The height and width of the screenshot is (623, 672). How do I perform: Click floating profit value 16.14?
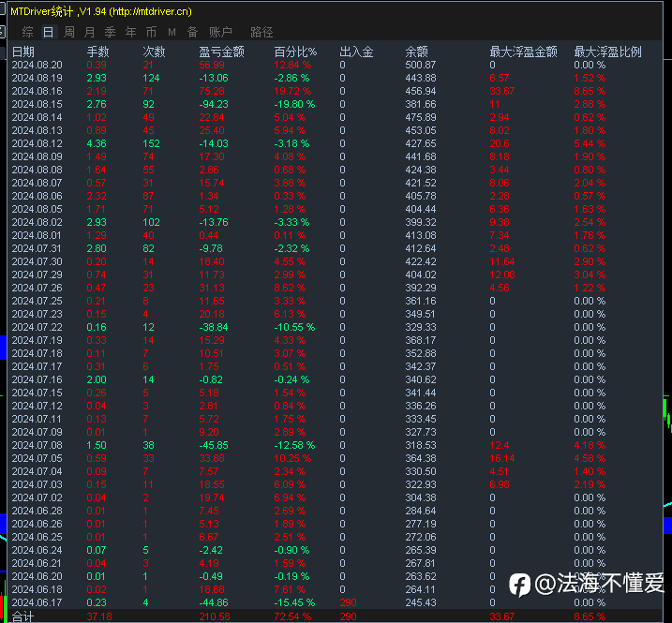click(501, 458)
